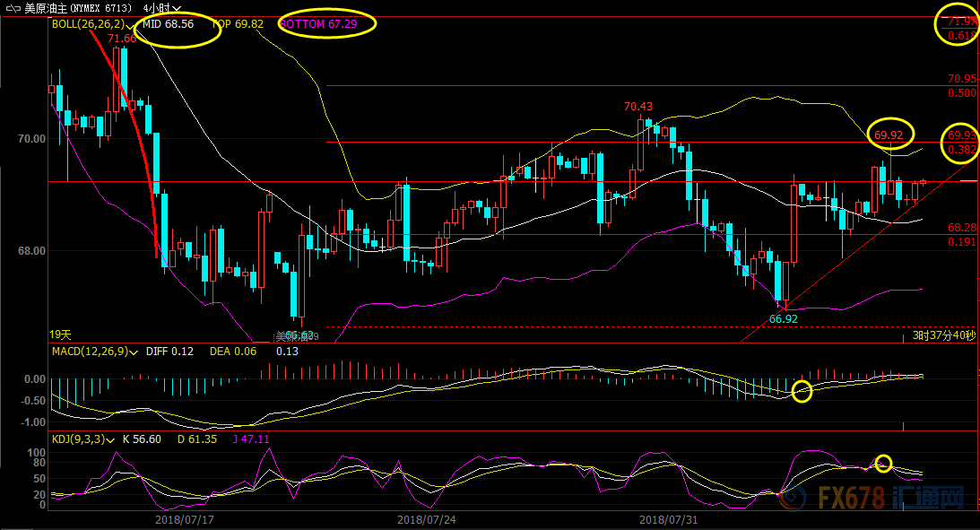Click the 70.43 peak price label
This screenshot has height=530, width=980.
tap(638, 107)
